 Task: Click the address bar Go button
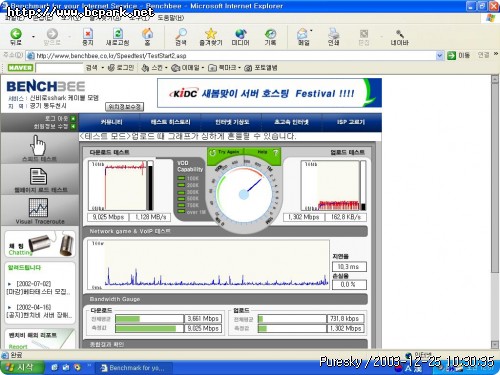(458, 55)
